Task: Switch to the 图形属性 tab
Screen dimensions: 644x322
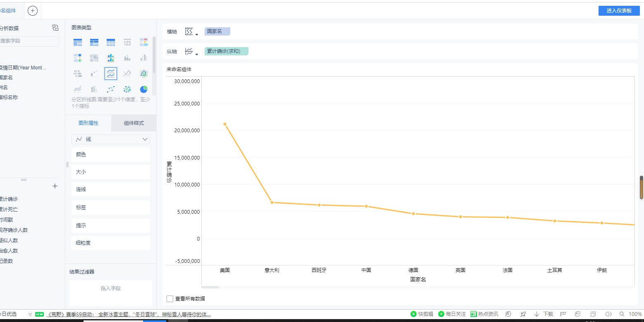Action: [x=88, y=123]
